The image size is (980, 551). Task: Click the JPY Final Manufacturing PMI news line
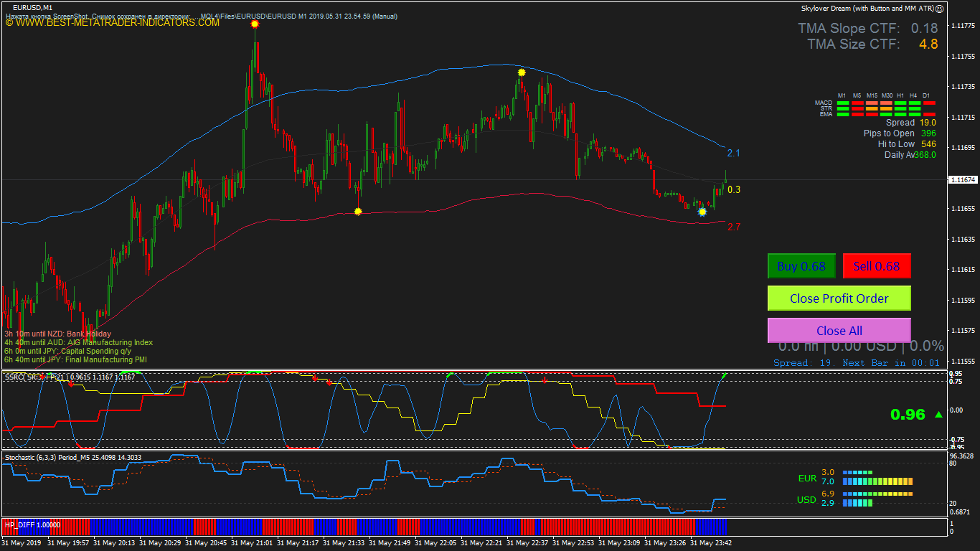[75, 360]
